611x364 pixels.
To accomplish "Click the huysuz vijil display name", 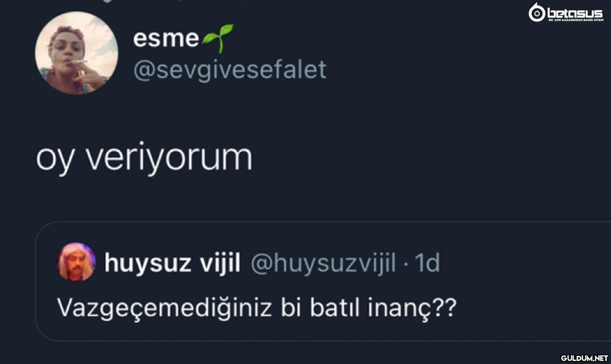I will [172, 263].
